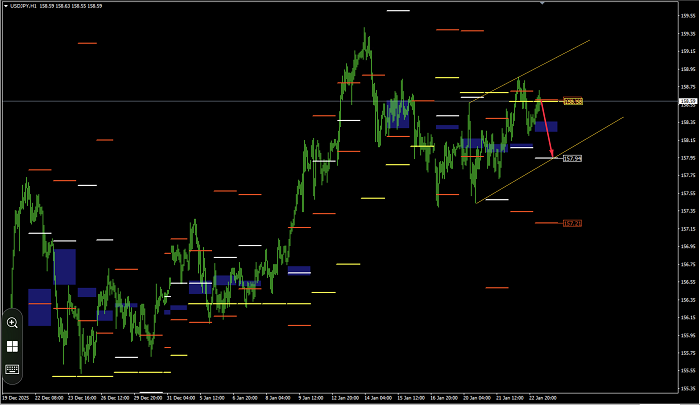Click the current price 158.59 axis marker
Viewport: 700px width, 405px height.
tap(688, 101)
